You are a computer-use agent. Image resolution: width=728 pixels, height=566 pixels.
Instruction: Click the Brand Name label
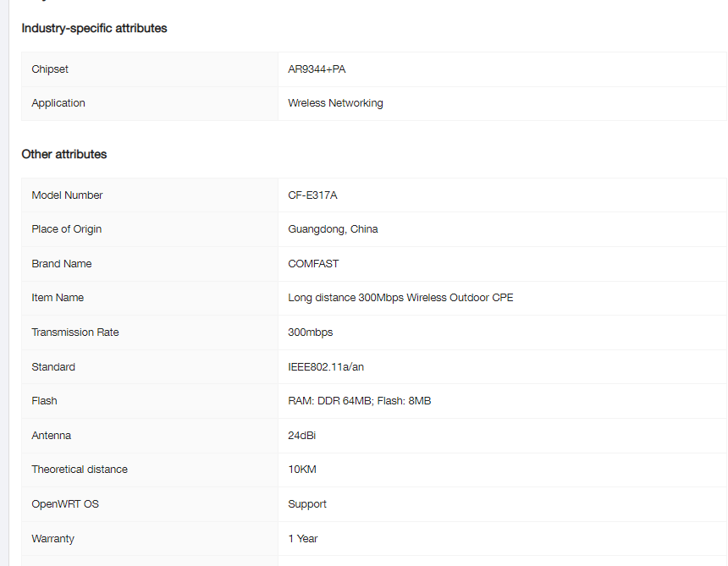[62, 264]
